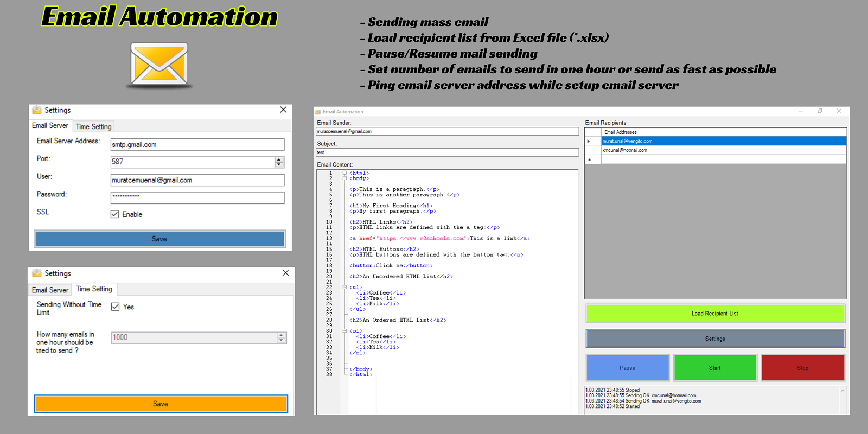Click the Load Recipient List button
Screen dimensions: 868x434
click(715, 314)
